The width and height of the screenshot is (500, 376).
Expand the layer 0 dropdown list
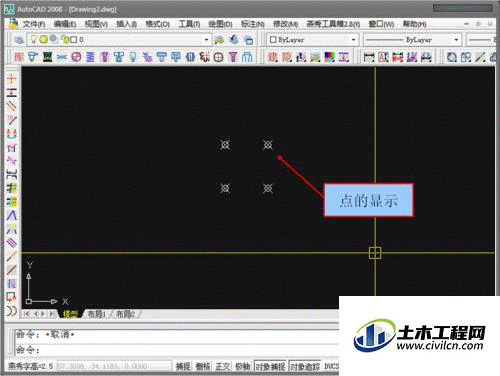pyautogui.click(x=206, y=40)
